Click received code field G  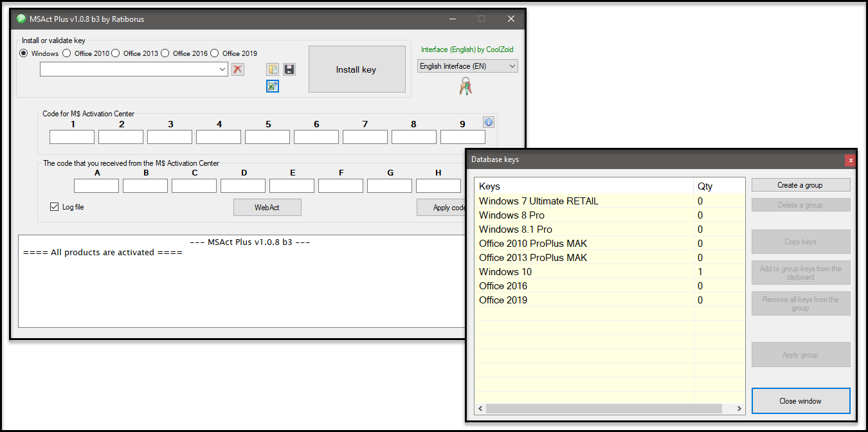(x=390, y=186)
